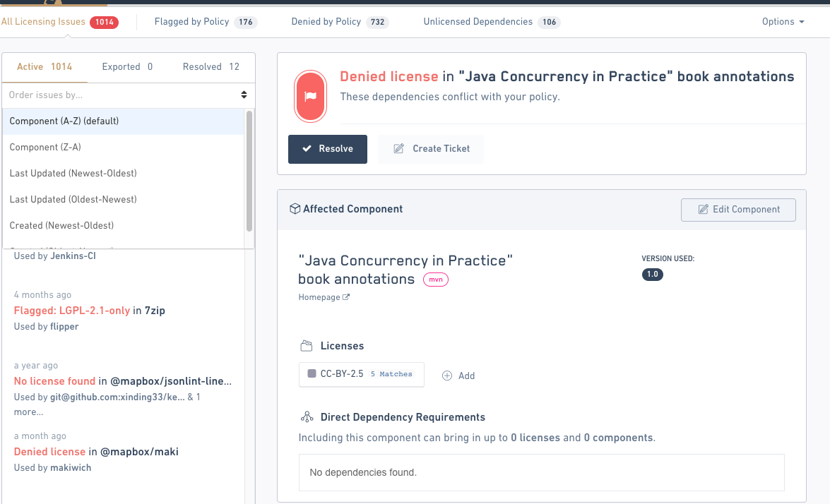Screen dimensions: 830x504
Task: Open the Options dropdown menu
Action: click(783, 22)
